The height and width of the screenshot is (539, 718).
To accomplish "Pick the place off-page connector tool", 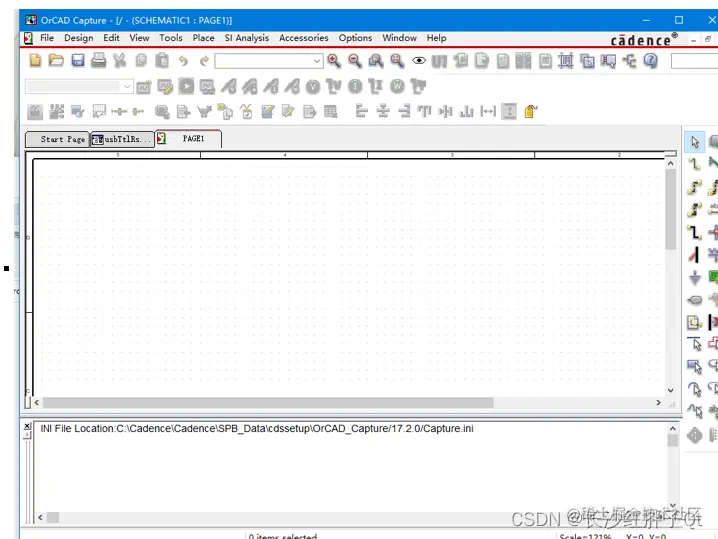I will pos(695,300).
